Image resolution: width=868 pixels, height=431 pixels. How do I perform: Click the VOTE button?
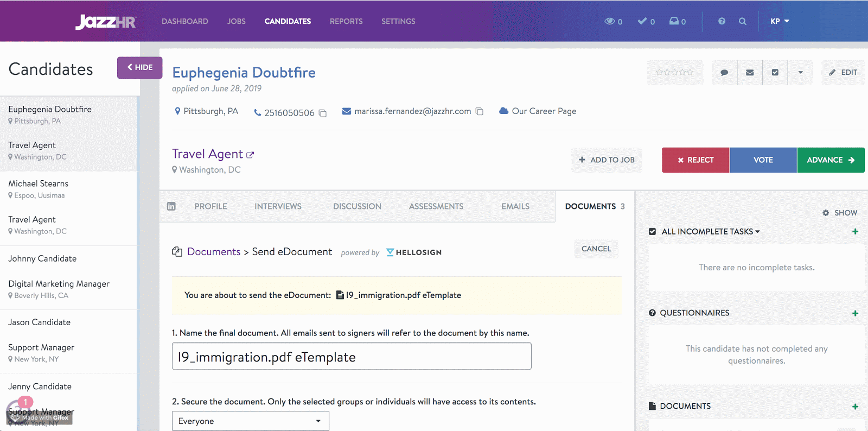point(763,160)
